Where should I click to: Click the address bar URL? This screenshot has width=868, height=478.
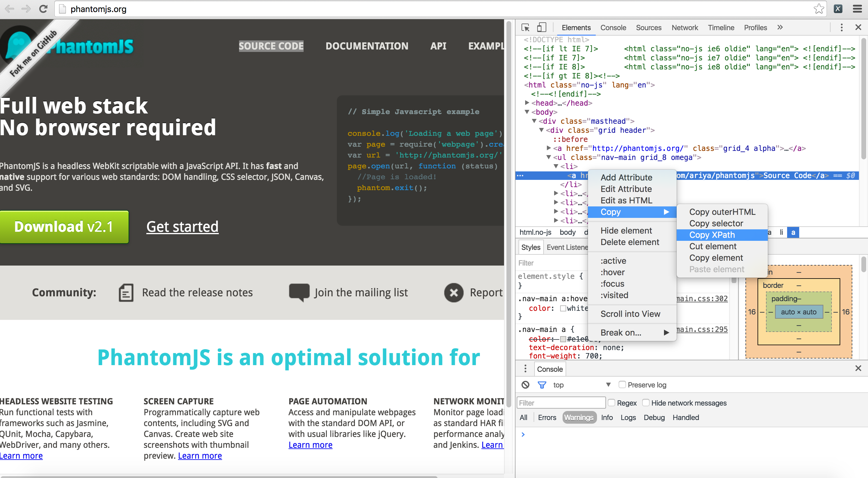tap(98, 9)
